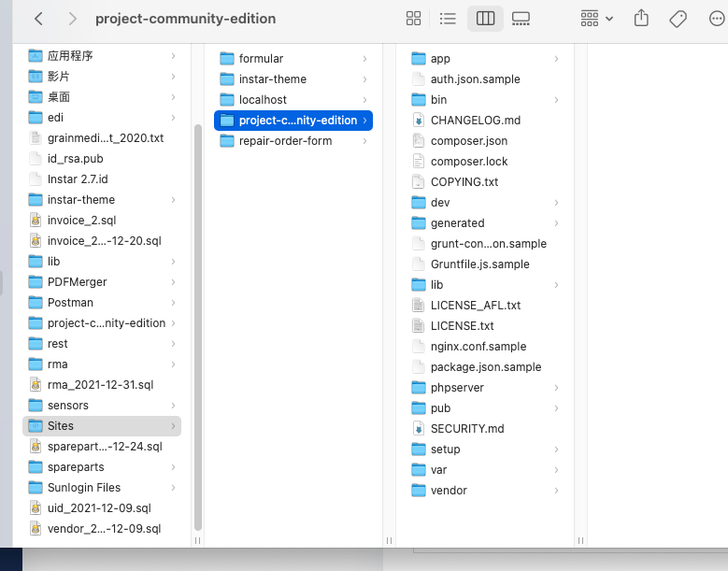Screen dimensions: 728x571
Task: Expand the vendor folder chevron
Action: point(556,491)
